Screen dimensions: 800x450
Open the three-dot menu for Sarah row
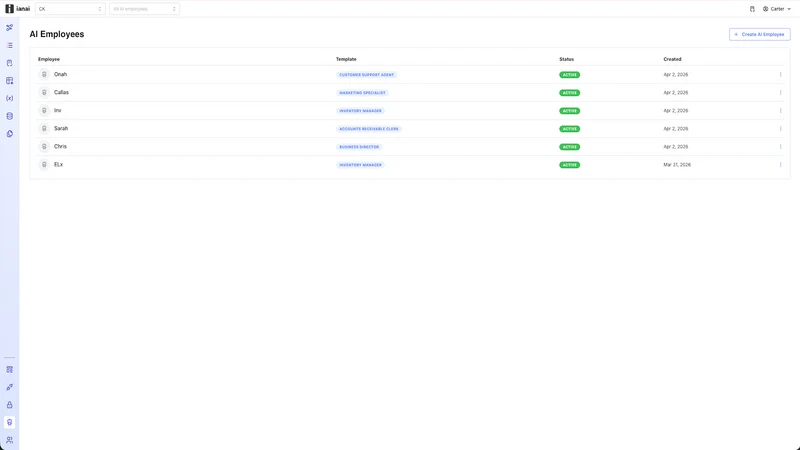point(780,129)
